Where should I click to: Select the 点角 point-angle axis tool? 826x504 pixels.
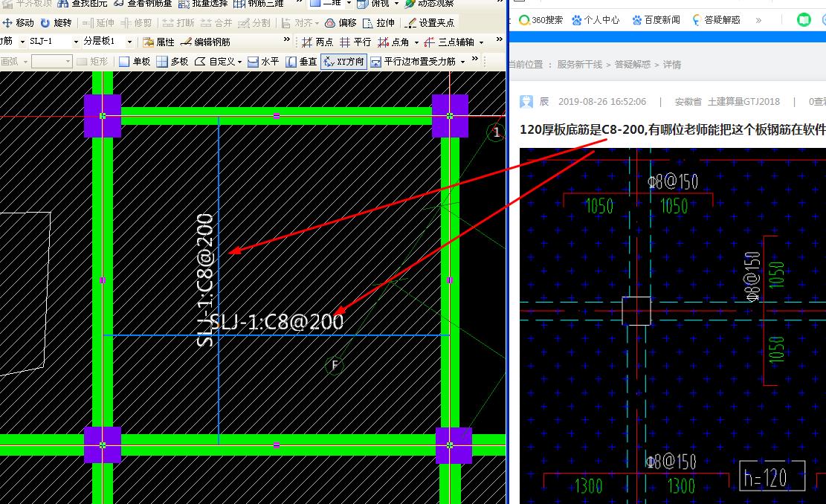coord(393,42)
